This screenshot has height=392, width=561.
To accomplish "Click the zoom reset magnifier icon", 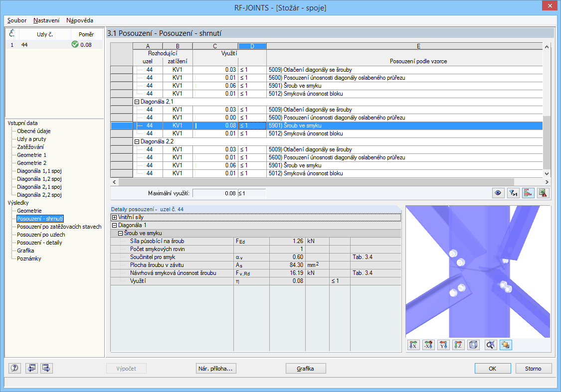I will 491,345.
